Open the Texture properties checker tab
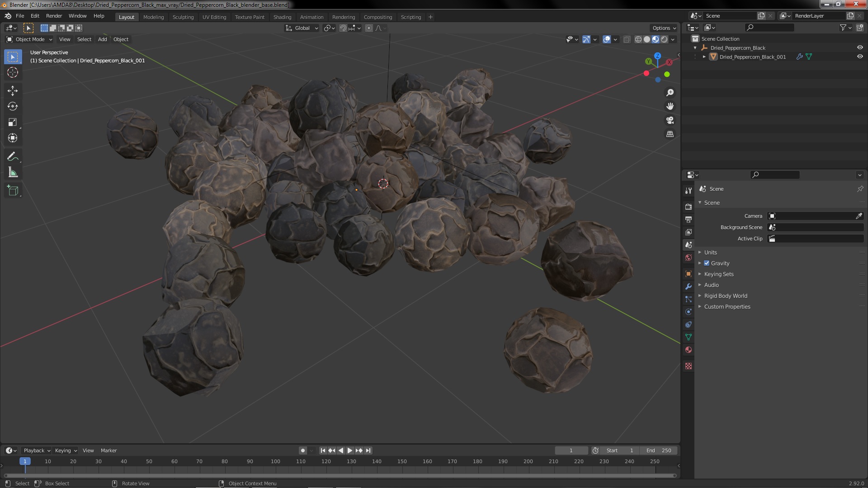Viewport: 868px width, 488px height. (x=689, y=366)
